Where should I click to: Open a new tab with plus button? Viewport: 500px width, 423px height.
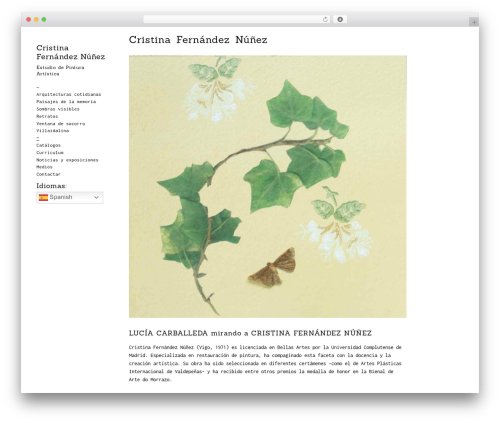pos(474,22)
